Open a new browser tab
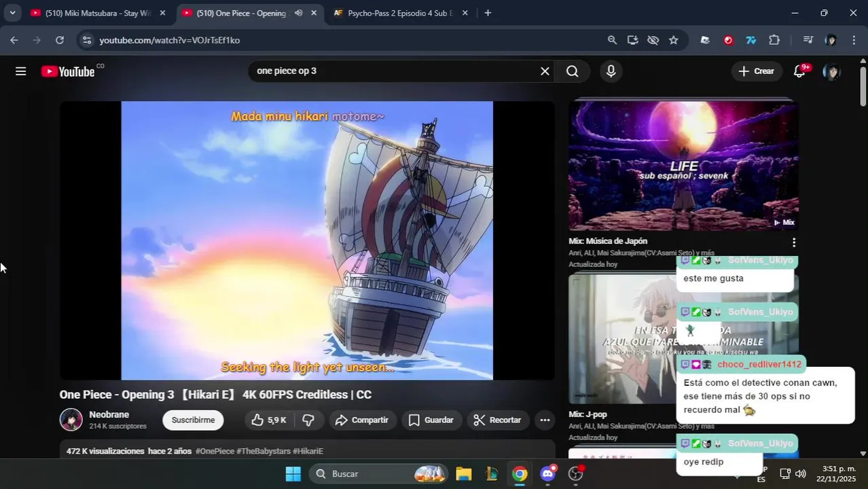The width and height of the screenshot is (868, 489). coord(488,13)
